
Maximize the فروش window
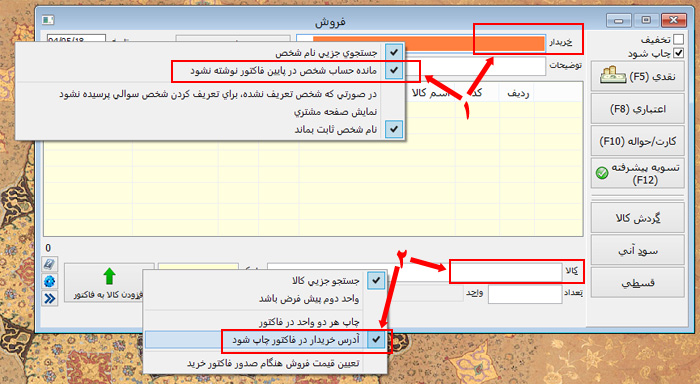(646, 20)
